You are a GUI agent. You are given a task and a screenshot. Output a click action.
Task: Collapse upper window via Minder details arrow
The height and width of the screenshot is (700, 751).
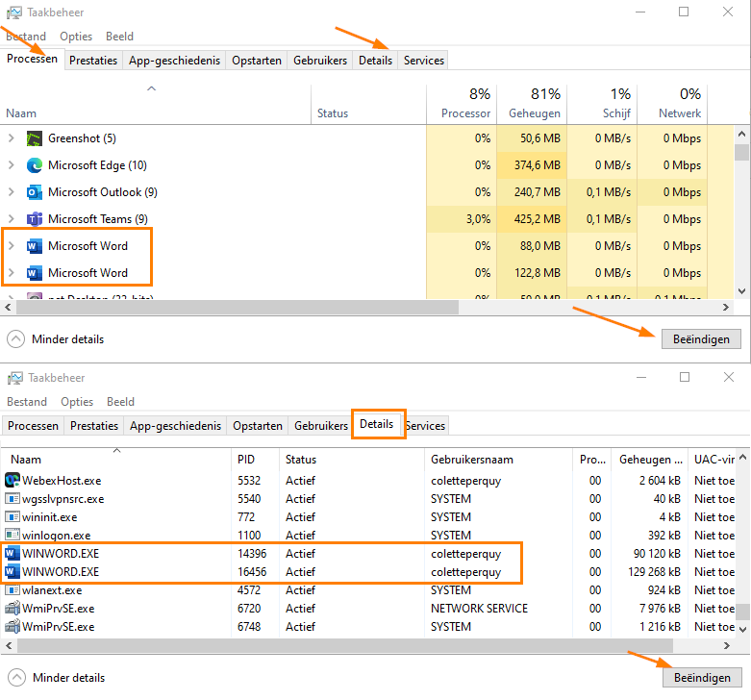15,339
